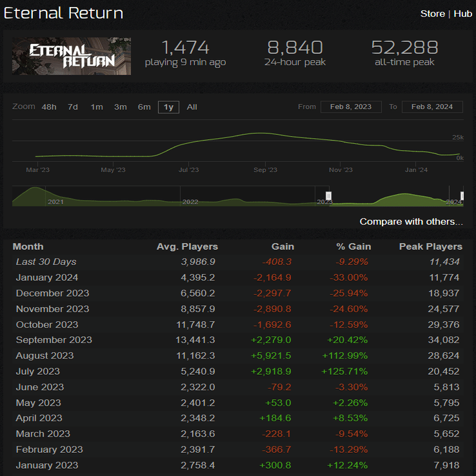
Task: Set chart zoom to 3m
Action: click(121, 107)
